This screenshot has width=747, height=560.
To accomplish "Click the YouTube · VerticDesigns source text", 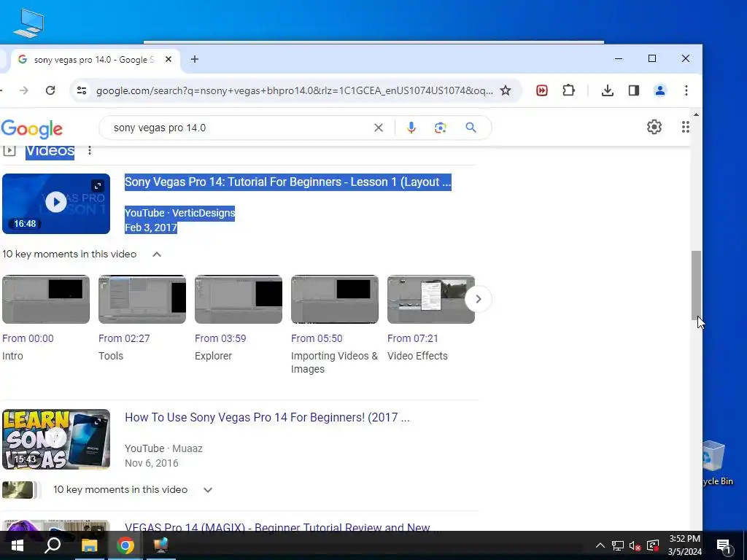I will point(180,213).
